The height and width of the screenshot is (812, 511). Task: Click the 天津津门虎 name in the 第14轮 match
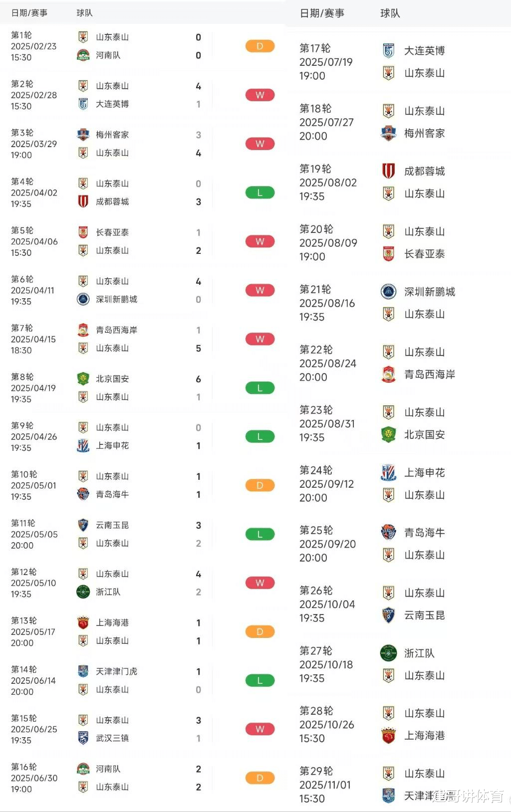116,671
